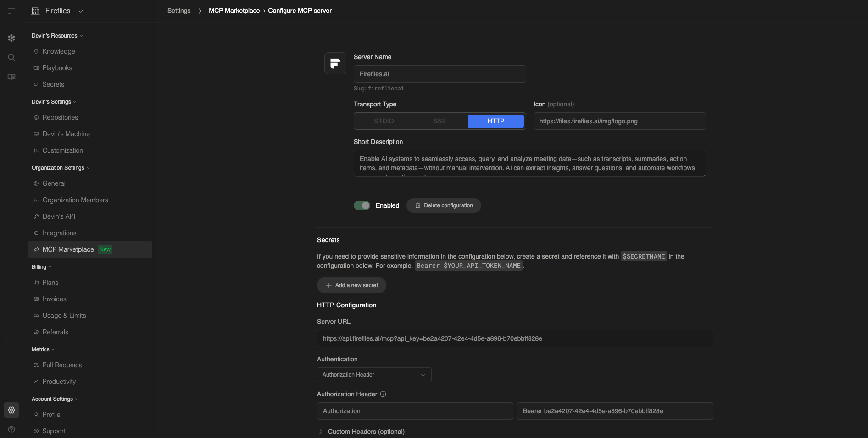868x438 pixels.
Task: Click into the Server URL field
Action: (x=515, y=338)
